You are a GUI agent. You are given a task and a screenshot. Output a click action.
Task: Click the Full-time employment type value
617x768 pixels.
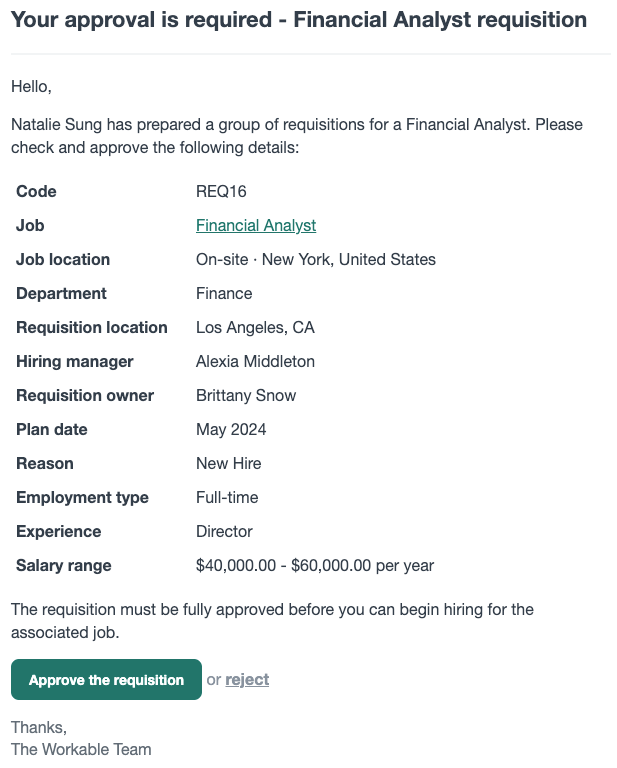(x=227, y=497)
